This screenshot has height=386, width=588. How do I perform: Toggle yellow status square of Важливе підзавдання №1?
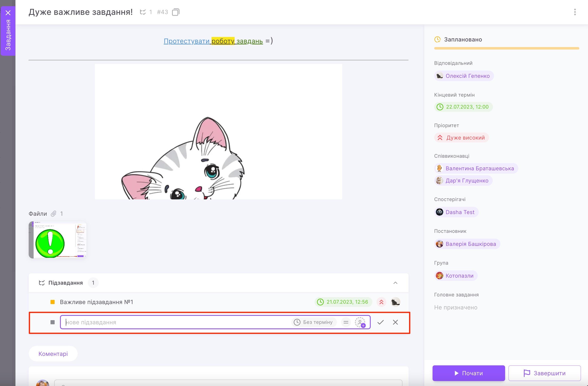click(x=52, y=302)
